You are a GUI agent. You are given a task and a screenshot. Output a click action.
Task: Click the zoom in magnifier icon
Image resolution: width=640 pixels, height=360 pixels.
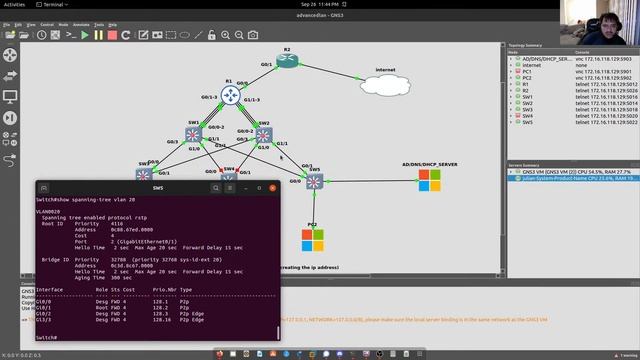(x=225, y=35)
